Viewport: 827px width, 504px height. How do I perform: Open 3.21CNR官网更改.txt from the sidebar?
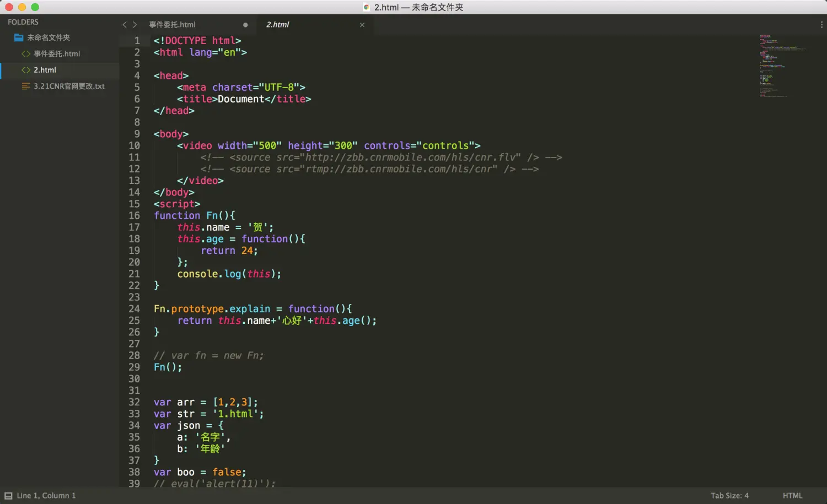[x=69, y=86]
